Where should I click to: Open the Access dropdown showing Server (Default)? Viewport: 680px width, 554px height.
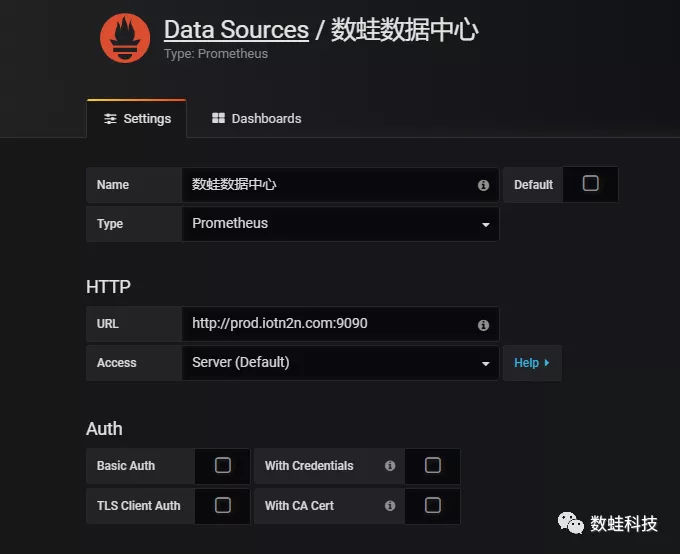pyautogui.click(x=340, y=363)
